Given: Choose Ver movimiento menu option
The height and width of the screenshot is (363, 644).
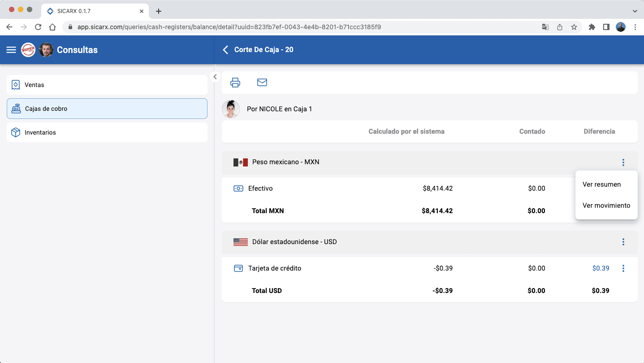Looking at the screenshot, I should (606, 206).
